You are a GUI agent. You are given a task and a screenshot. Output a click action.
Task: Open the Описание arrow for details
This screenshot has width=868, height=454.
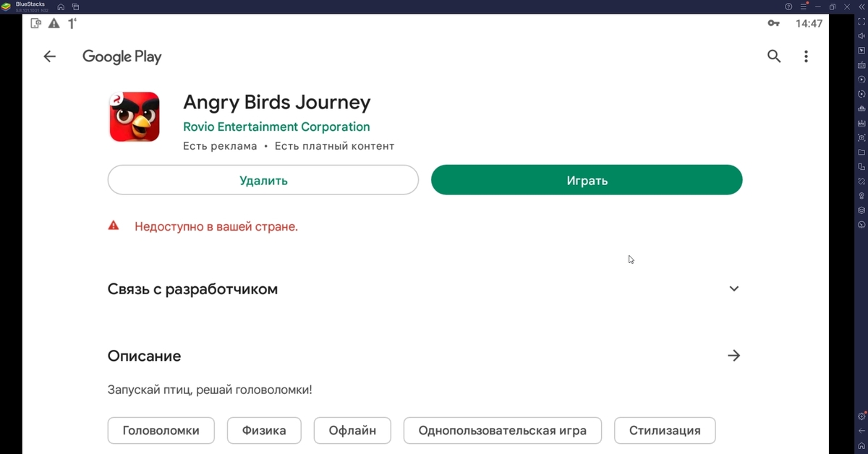coord(733,356)
